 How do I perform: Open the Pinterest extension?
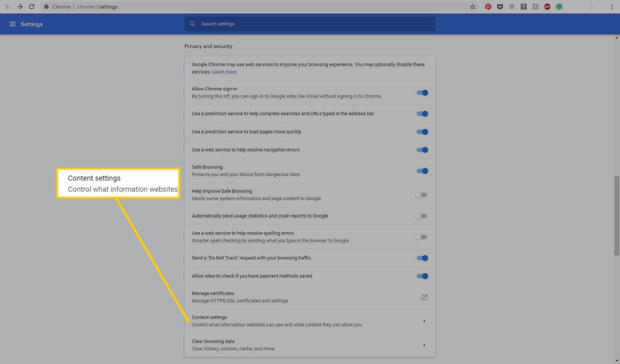(488, 7)
